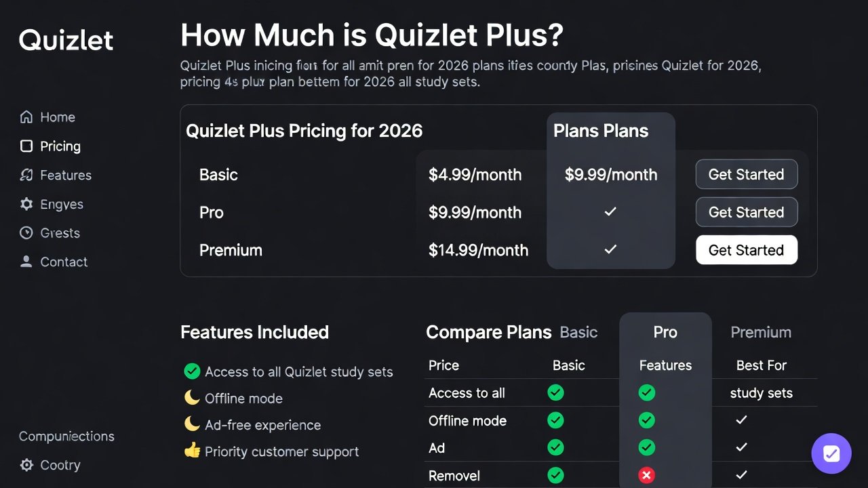Select the Home icon in the sidebar
Screen dimensions: 868x488
click(x=26, y=117)
